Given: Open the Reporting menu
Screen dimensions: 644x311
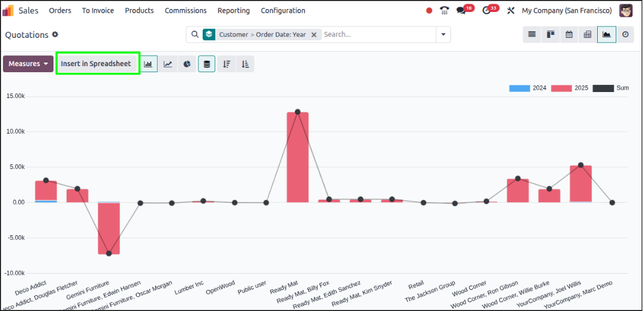Looking at the screenshot, I should 234,11.
